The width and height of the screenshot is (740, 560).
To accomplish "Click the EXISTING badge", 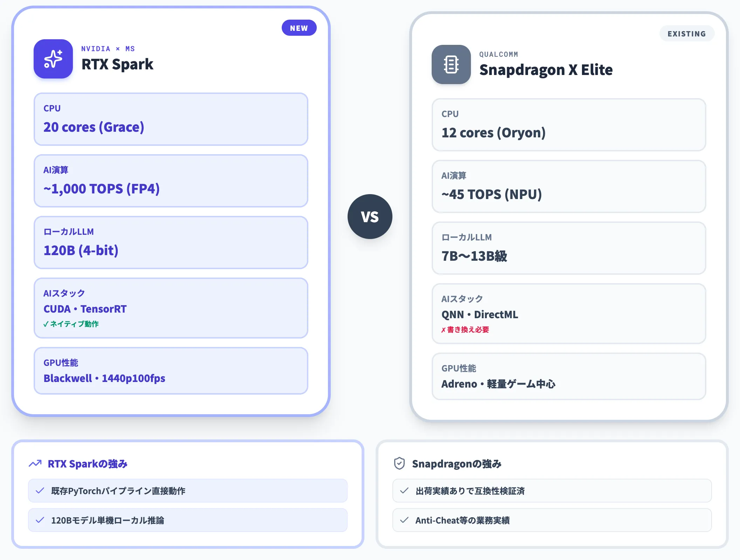I will click(x=687, y=34).
